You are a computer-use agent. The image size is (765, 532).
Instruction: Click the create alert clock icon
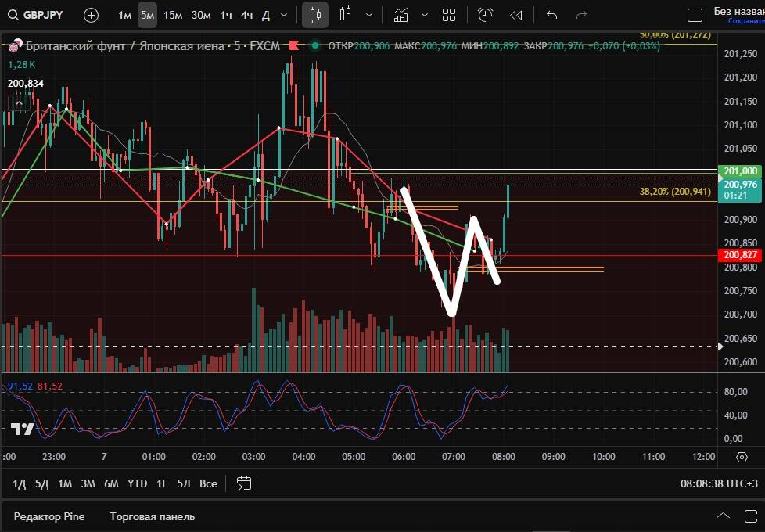click(x=486, y=15)
